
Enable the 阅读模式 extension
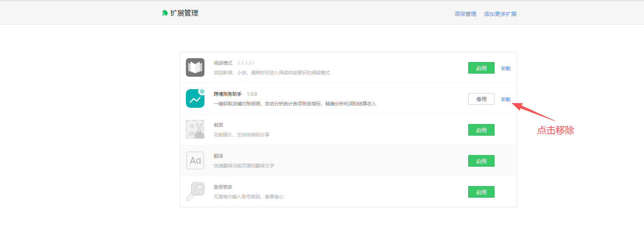481,68
